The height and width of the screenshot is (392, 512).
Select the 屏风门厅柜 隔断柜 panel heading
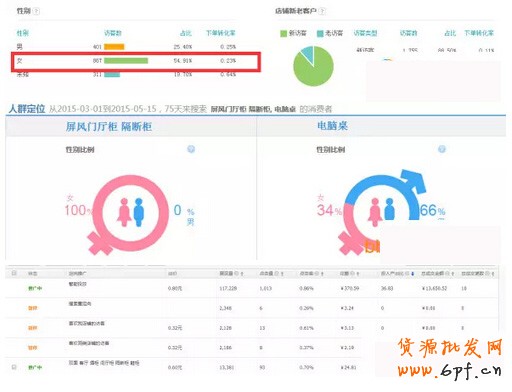pyautogui.click(x=109, y=127)
